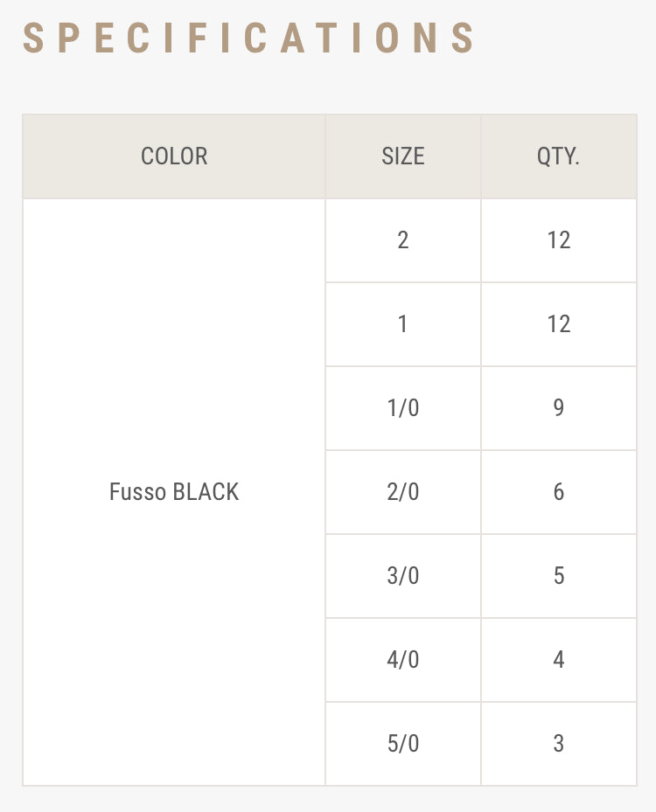Click the SPECIFICATIONS heading
This screenshot has height=812, width=656.
click(x=249, y=38)
